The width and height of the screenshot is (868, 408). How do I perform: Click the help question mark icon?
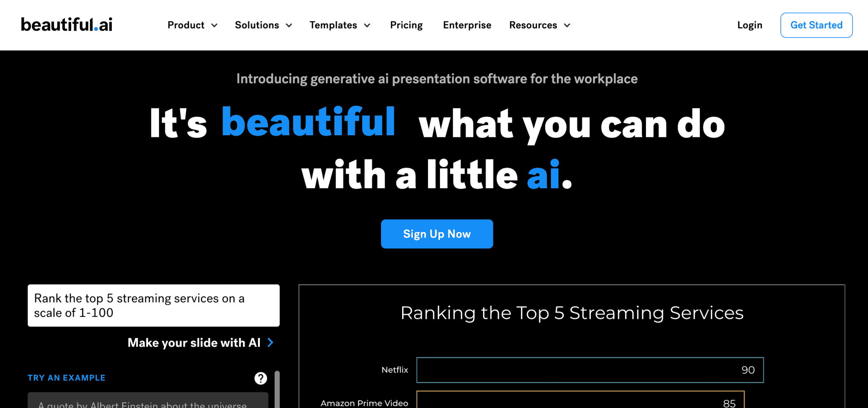[261, 378]
